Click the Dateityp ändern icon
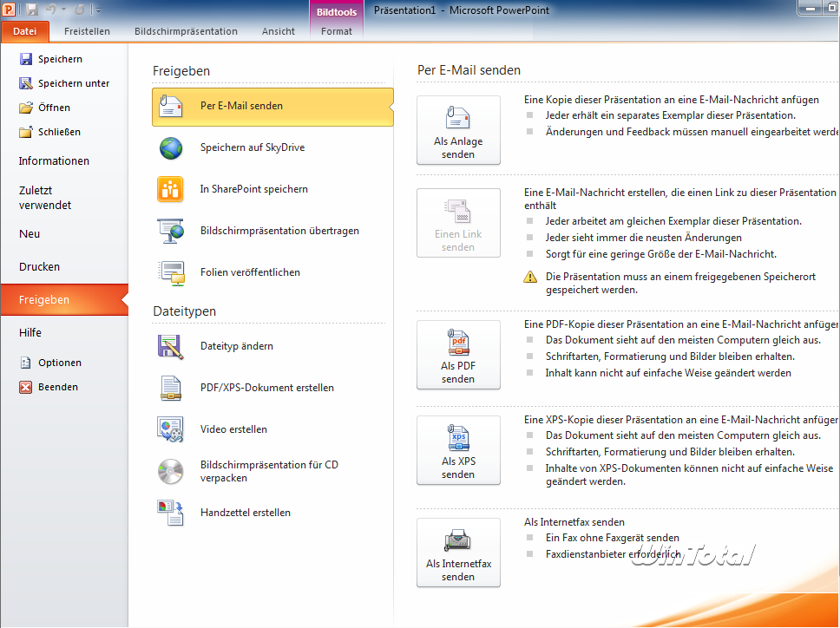This screenshot has width=840, height=628. (171, 346)
